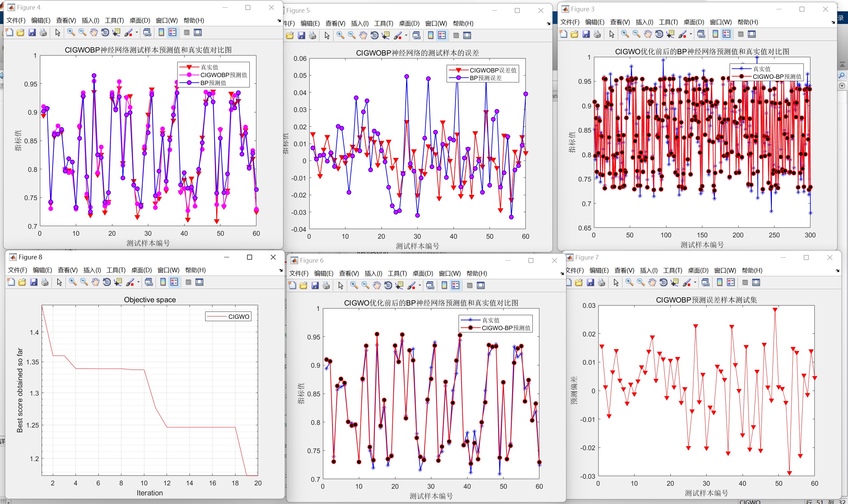848x504 pixels.
Task: Click Hide Plot Tools button in Figure 6
Action: pos(470,286)
